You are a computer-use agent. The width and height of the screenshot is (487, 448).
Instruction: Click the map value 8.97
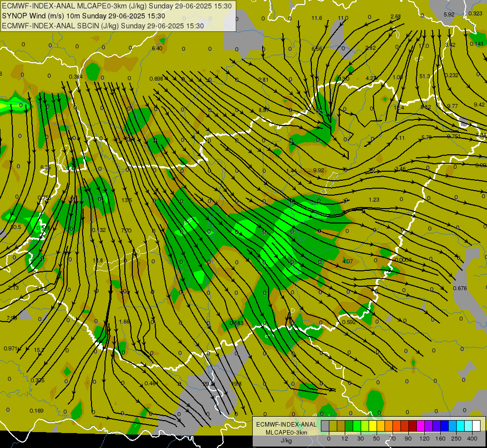point(264,110)
